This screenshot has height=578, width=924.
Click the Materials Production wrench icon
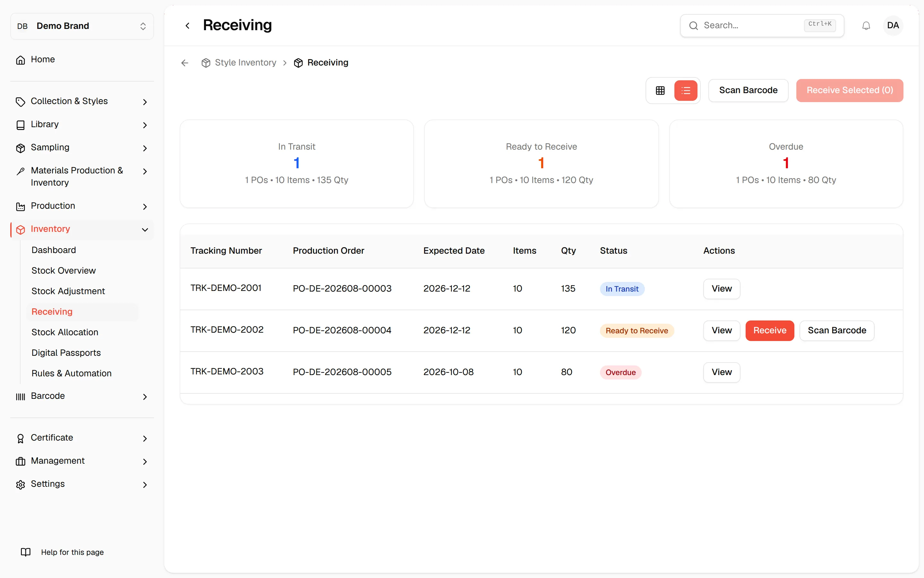(21, 171)
